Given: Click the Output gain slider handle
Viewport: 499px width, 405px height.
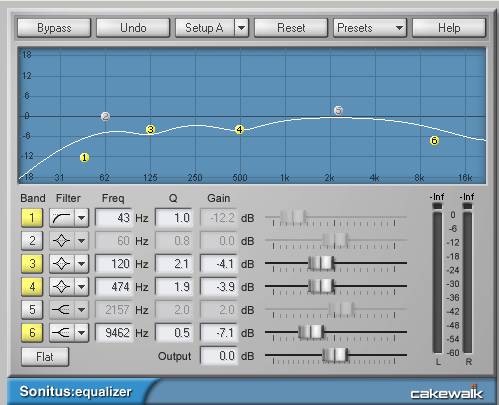Looking at the screenshot, I should 335,355.
